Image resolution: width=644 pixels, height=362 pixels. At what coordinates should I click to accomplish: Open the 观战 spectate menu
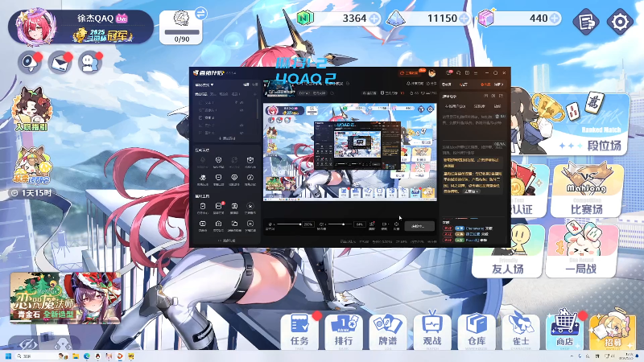[x=432, y=331]
